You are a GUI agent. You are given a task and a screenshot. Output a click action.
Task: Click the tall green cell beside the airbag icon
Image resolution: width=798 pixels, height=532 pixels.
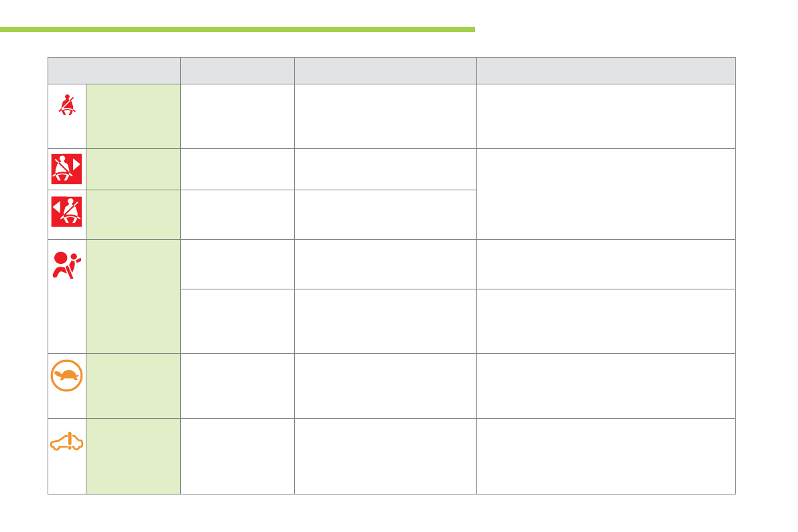(133, 296)
